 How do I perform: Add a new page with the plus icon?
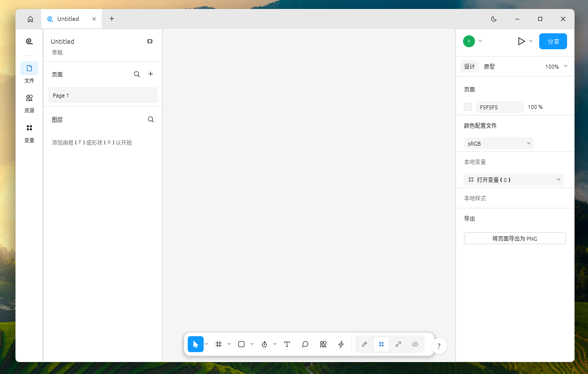[150, 74]
